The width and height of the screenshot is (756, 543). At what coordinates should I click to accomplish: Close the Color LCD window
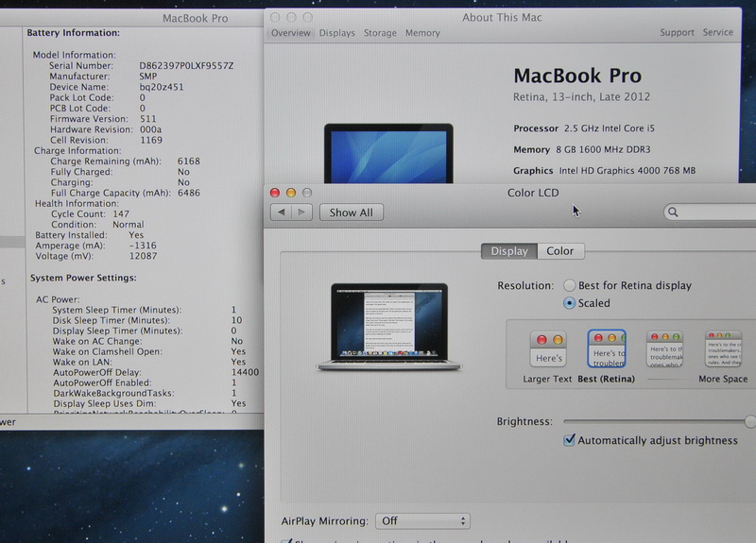tap(275, 193)
